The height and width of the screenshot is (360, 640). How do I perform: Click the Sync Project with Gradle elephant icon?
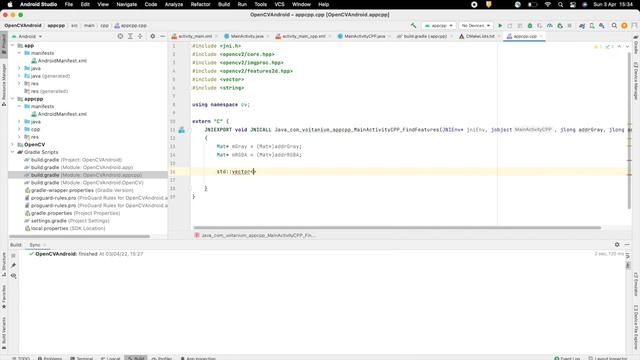click(582, 25)
